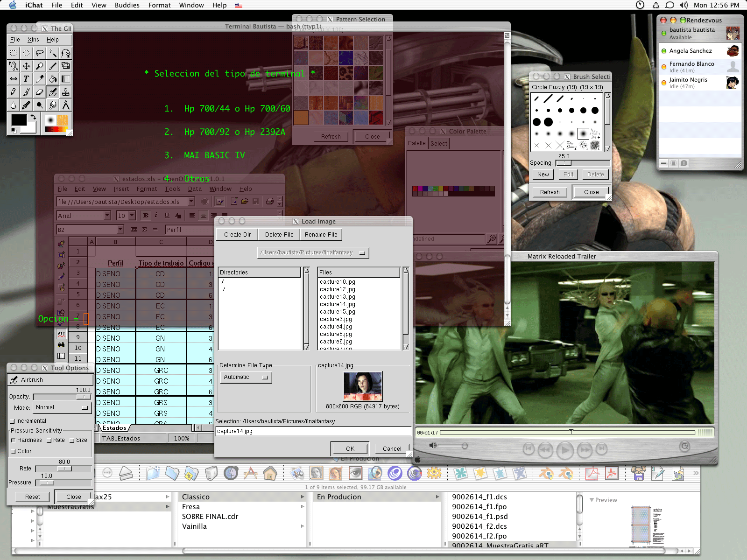Select the Rectangle Select tool in GIMP toolbox
The width and height of the screenshot is (747, 560).
pos(14,53)
